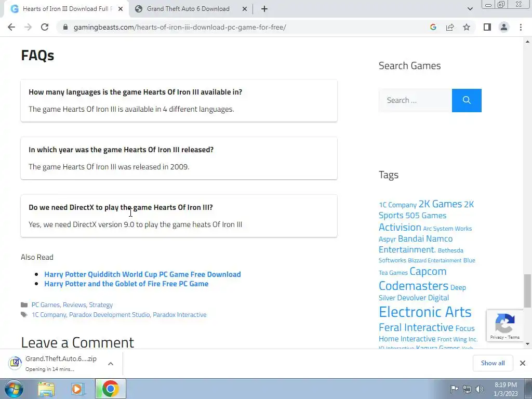Image resolution: width=532 pixels, height=399 pixels.
Task: Share this page using the share icon
Action: [x=450, y=27]
